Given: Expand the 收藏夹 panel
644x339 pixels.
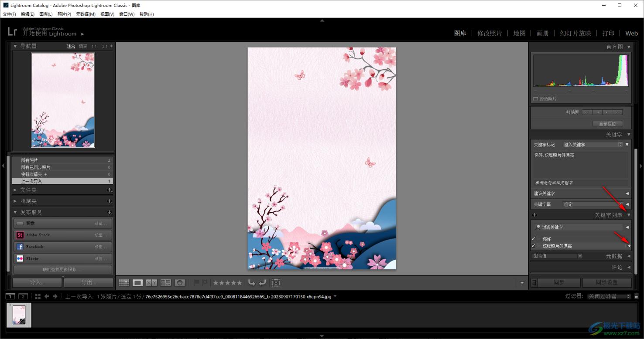Looking at the screenshot, I should coord(16,201).
